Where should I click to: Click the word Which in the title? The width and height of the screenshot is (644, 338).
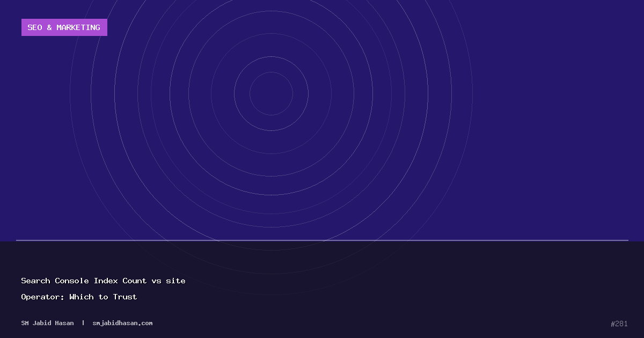81,297
